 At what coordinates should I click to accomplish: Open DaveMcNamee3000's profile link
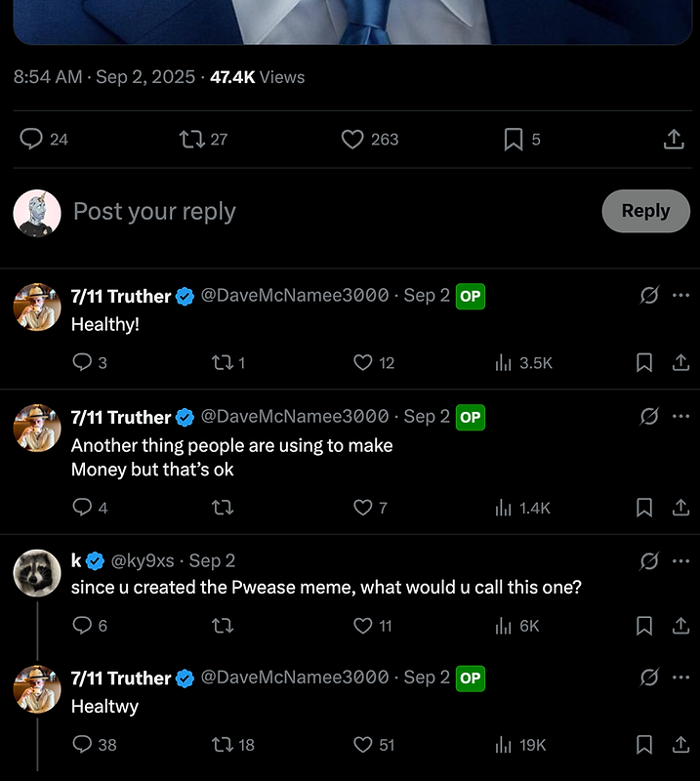[x=296, y=296]
